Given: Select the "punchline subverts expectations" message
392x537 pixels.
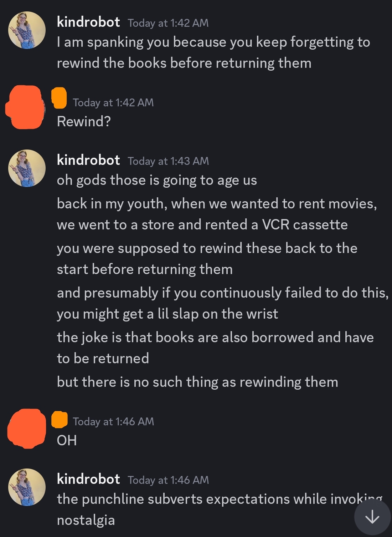Looking at the screenshot, I should 220,510.
